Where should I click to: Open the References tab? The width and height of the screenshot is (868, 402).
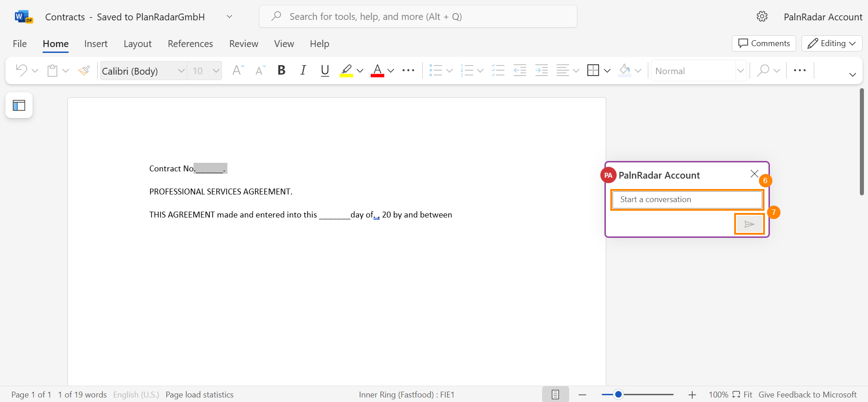190,44
